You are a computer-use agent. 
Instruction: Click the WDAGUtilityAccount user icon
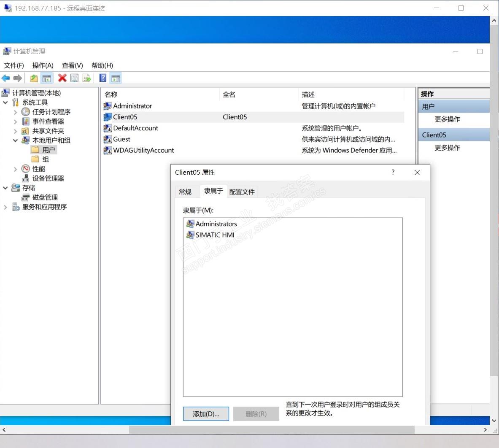(x=108, y=150)
